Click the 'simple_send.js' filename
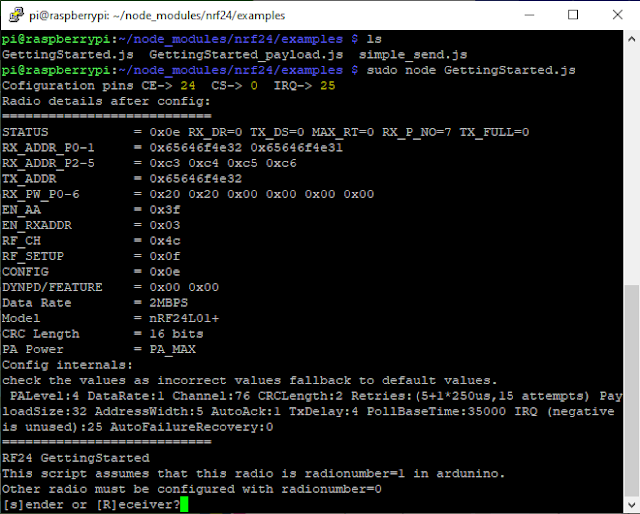 413,55
